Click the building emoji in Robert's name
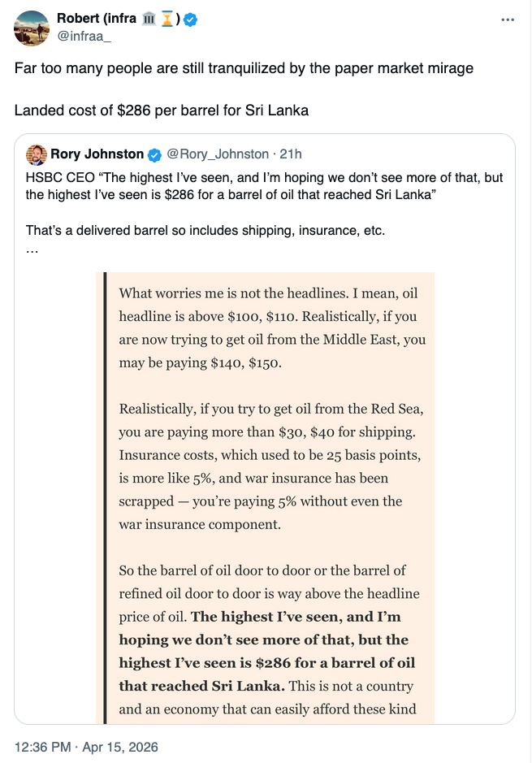This screenshot has width=532, height=763. (x=149, y=20)
